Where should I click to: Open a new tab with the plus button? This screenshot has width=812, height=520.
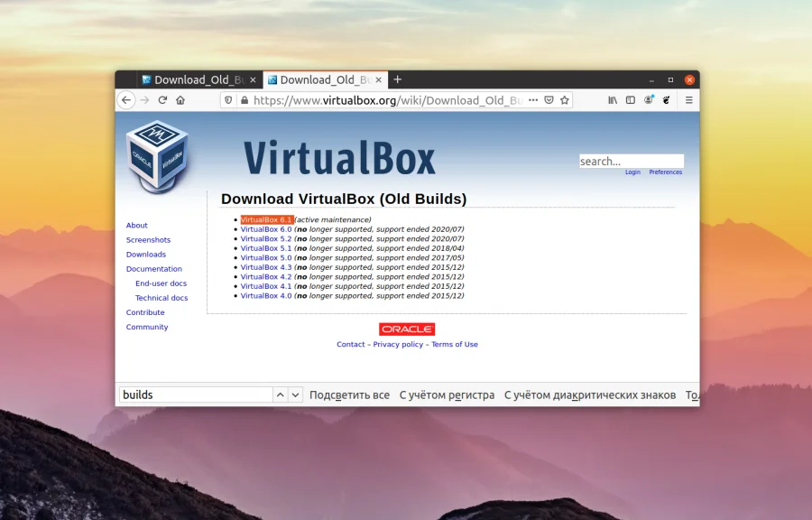point(398,79)
